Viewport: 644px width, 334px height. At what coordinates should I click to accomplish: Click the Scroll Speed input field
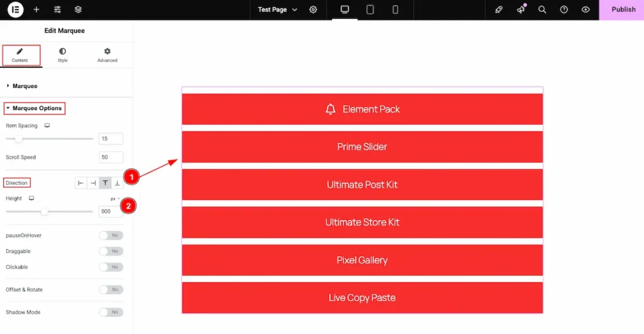click(x=111, y=157)
